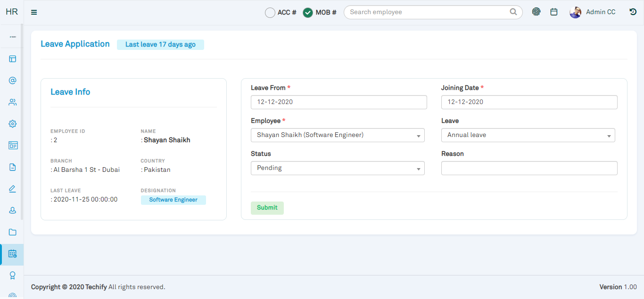The image size is (644, 299).
Task: Open the settings gear in sidebar
Action: pos(13,124)
